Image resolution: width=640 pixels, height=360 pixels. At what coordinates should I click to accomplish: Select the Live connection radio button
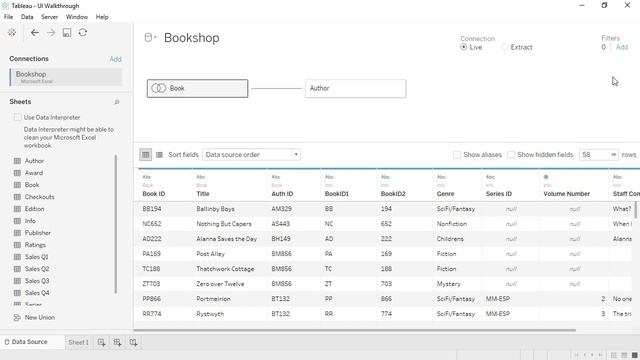(x=464, y=47)
